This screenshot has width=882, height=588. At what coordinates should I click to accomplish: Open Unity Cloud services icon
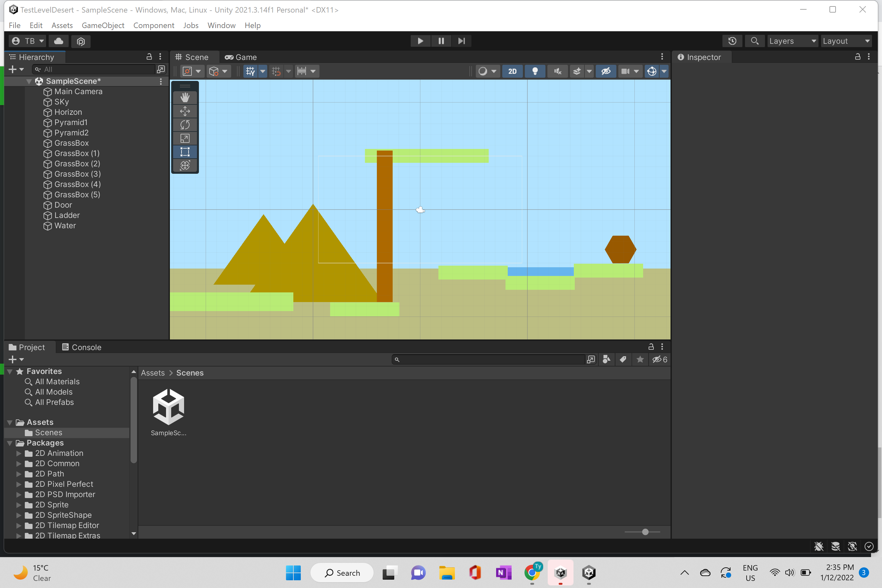(59, 41)
